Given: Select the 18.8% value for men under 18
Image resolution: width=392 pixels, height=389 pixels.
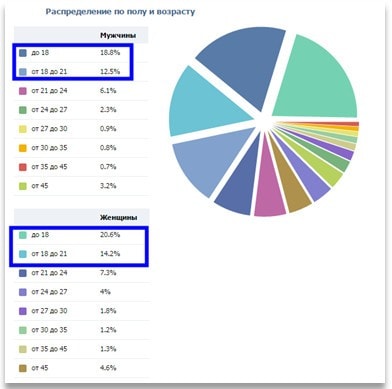Looking at the screenshot, I should (110, 53).
